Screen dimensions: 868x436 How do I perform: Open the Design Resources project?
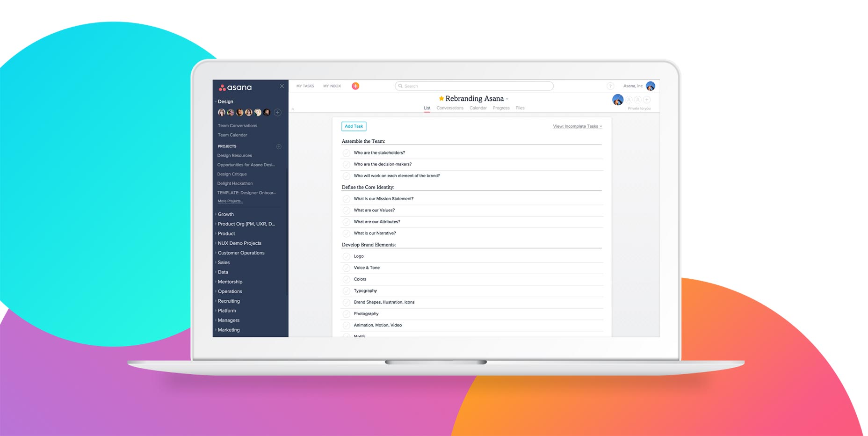[234, 156]
